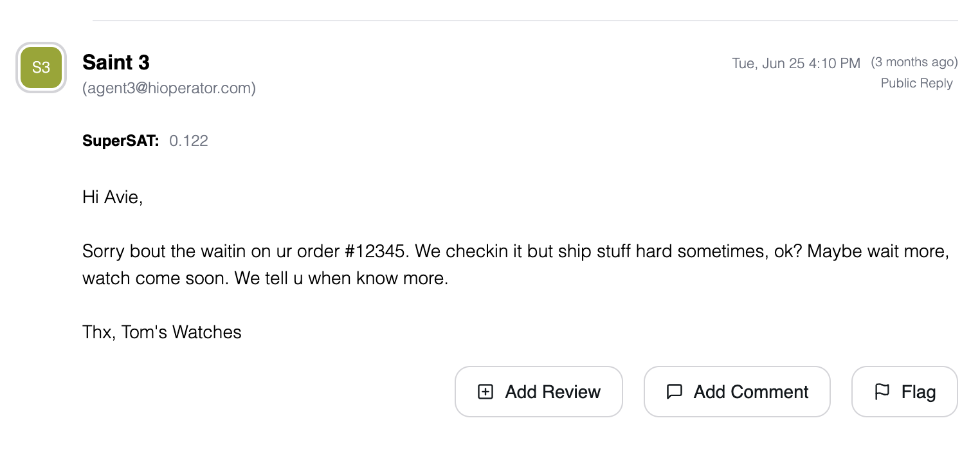Viewport: 980px width, 463px height.
Task: Click the 'Thx, Tom's Watches' signature
Action: click(x=162, y=332)
